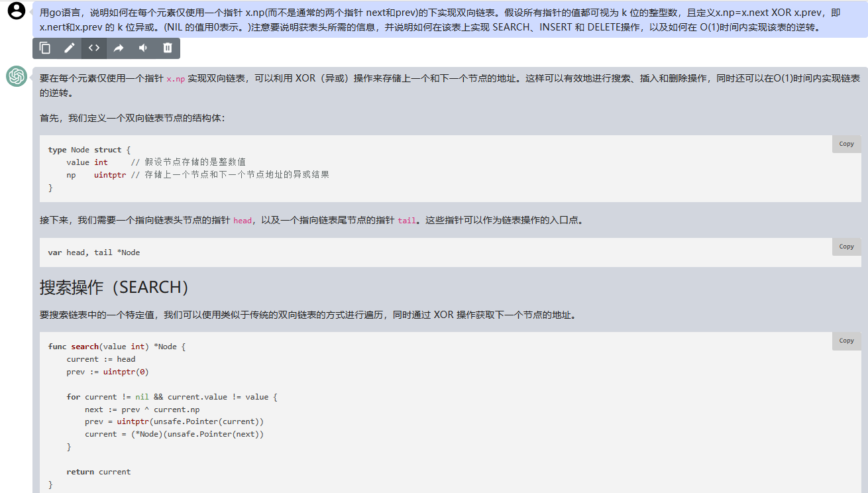Screen dimensions: 868x493
Task: Click the 'np uintptr' struct field line
Action: (x=197, y=175)
